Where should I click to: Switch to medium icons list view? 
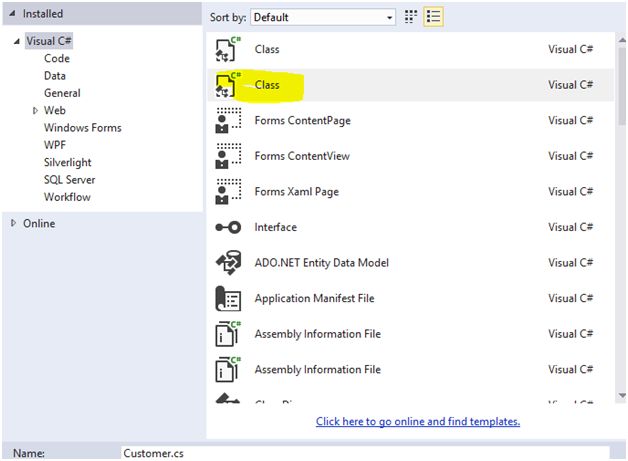coord(434,17)
